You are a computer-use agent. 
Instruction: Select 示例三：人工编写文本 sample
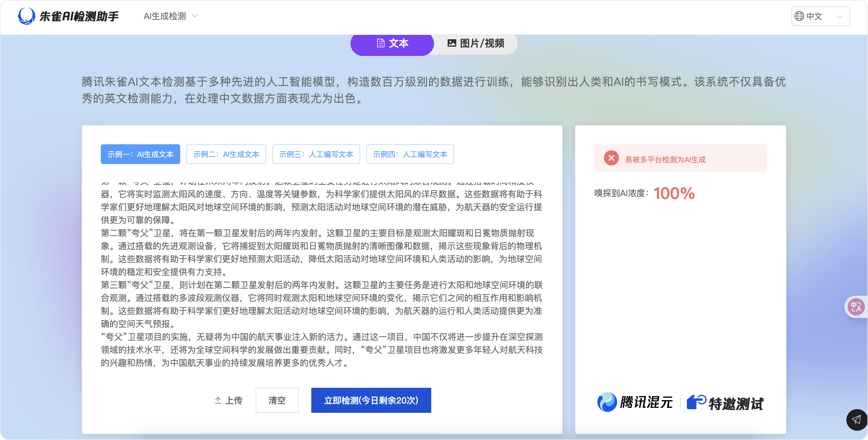(316, 154)
